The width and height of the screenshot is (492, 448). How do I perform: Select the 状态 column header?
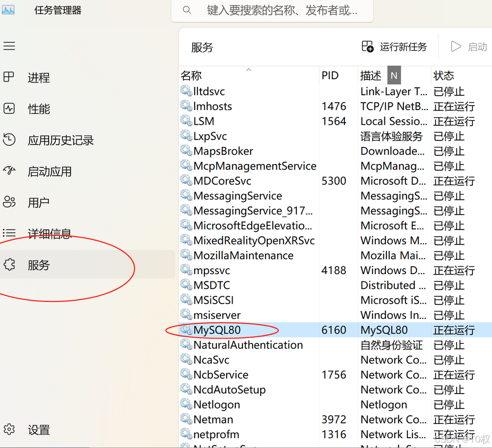[444, 75]
